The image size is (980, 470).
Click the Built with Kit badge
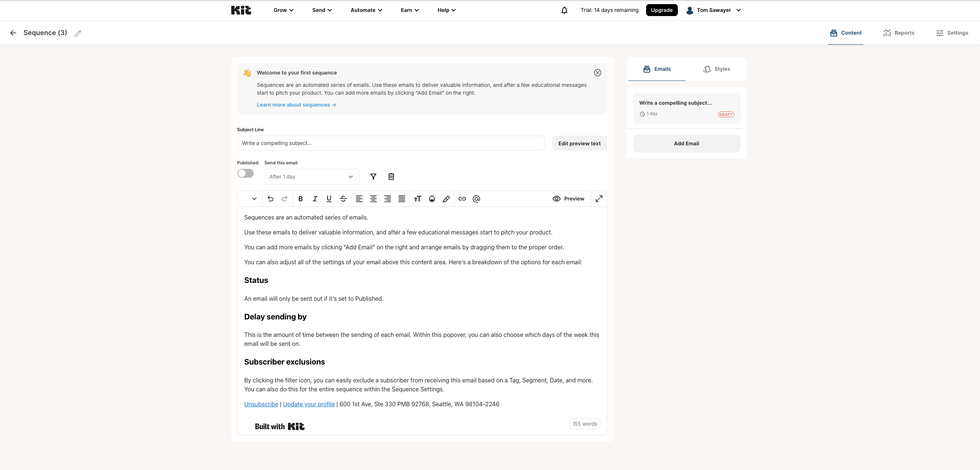tap(280, 427)
